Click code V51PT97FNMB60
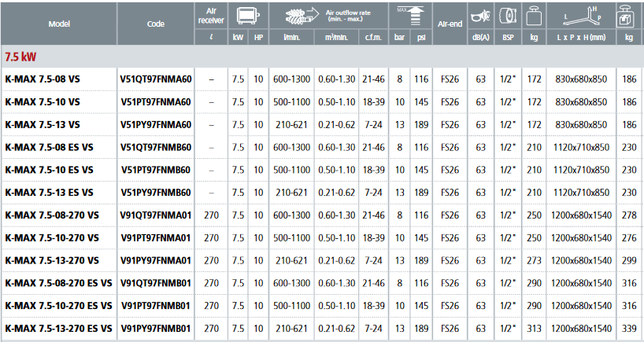644x342 pixels. 156,170
